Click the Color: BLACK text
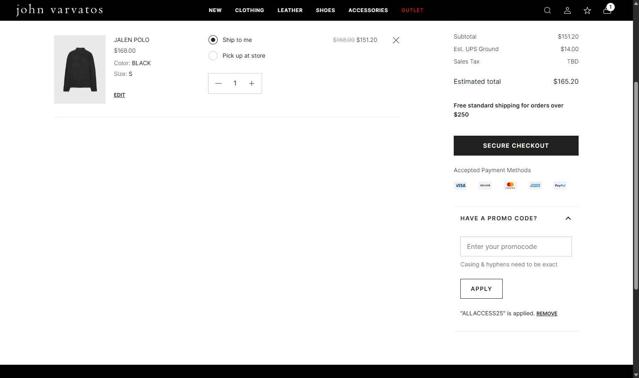This screenshot has width=639, height=378. 132,63
